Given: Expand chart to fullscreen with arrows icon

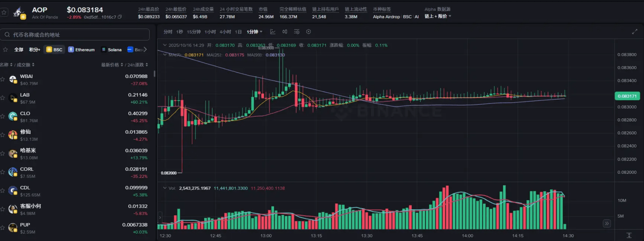Looking at the screenshot, I should (x=634, y=32).
